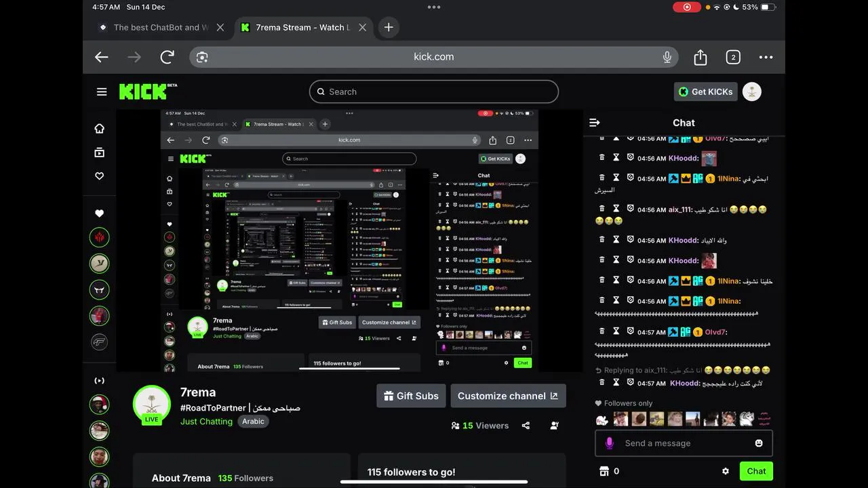868x488 pixels.
Task: Collapse the Chat panel with arrow icon
Action: (595, 123)
